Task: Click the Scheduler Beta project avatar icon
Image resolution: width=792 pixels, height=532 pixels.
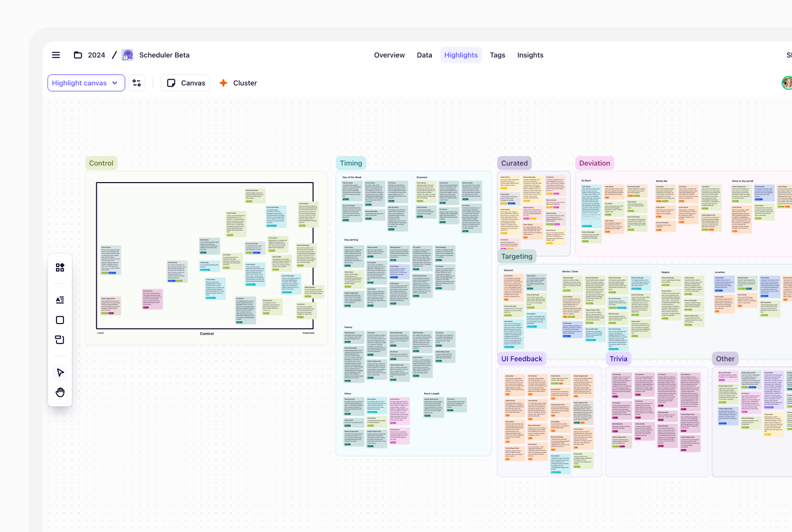Action: click(x=127, y=55)
